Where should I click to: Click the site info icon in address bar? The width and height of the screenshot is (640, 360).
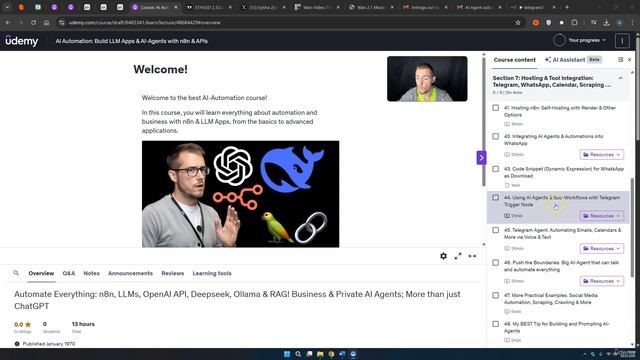(x=62, y=22)
